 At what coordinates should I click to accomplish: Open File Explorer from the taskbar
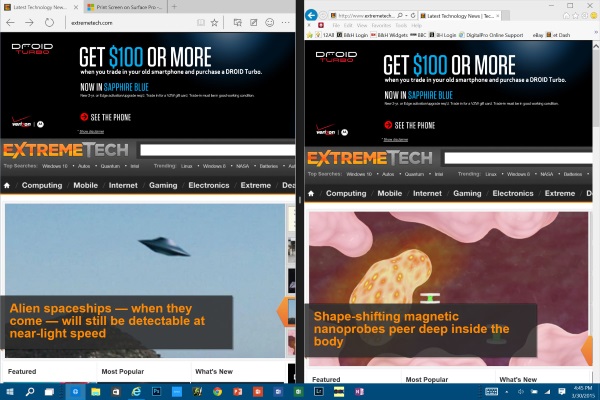click(x=96, y=392)
